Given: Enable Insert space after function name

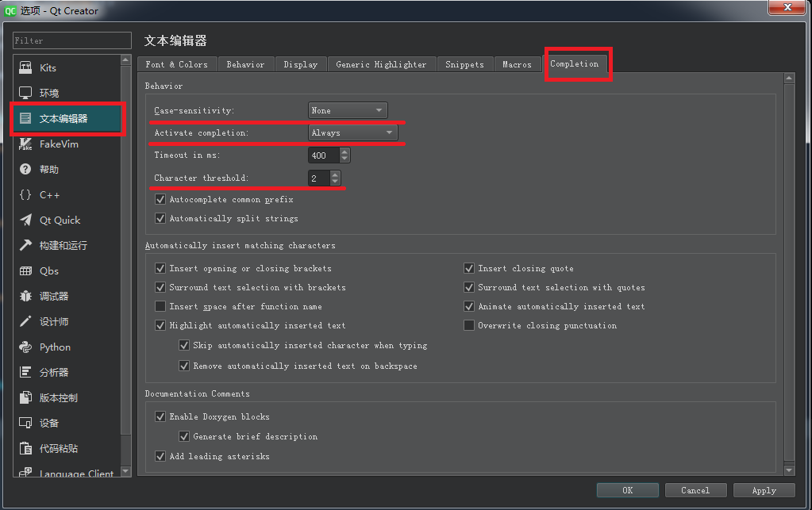Looking at the screenshot, I should [x=161, y=306].
